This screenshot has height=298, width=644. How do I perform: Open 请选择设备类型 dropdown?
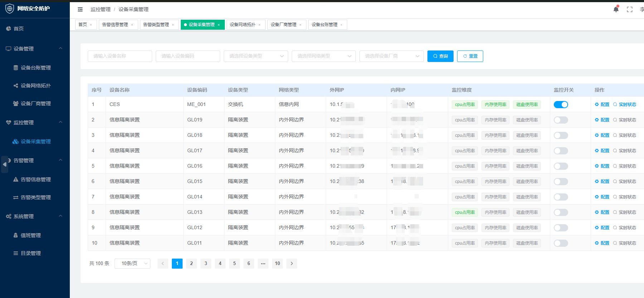256,56
